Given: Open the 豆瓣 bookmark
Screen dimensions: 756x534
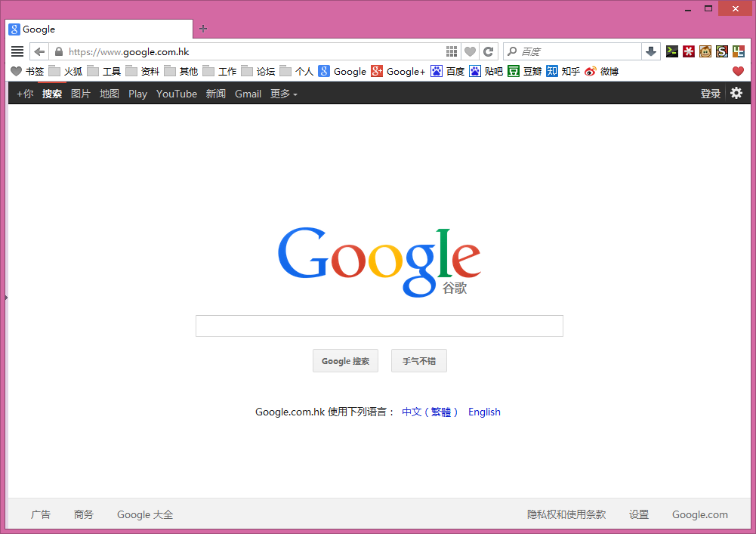Looking at the screenshot, I should [x=525, y=72].
